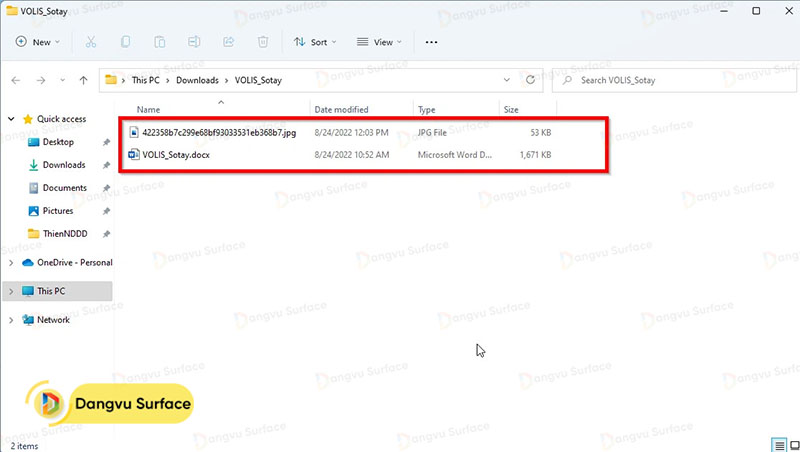Open the Sort options dropdown
800x452 pixels.
(315, 42)
